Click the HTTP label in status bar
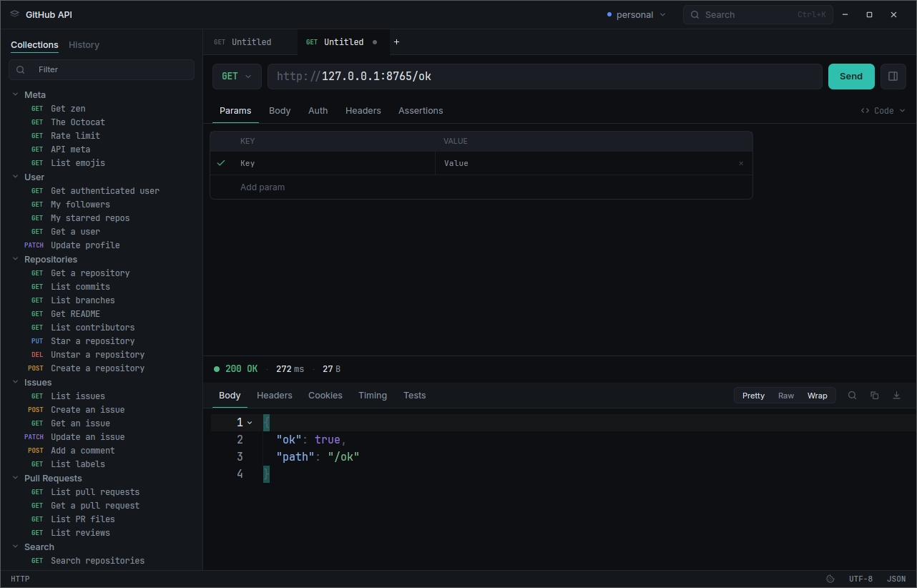The image size is (917, 588). (20, 579)
